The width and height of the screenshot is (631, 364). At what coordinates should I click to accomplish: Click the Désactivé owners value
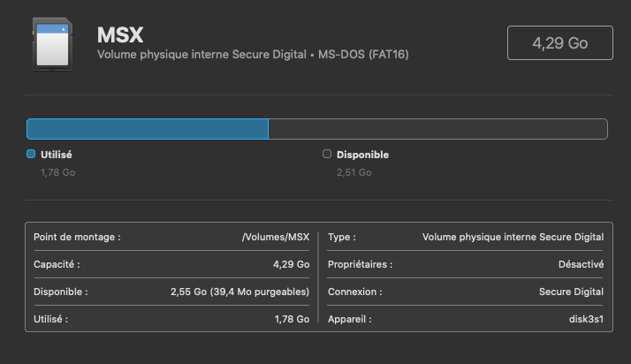click(x=582, y=264)
